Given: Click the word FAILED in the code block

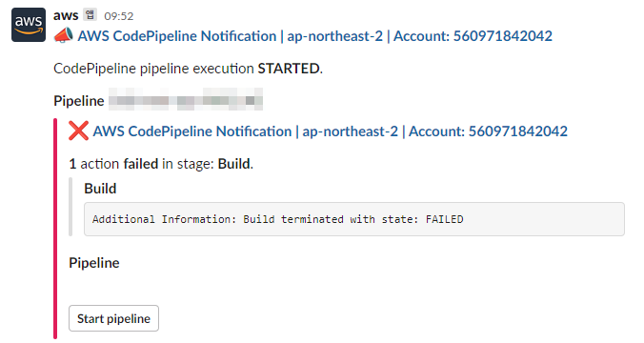Looking at the screenshot, I should pos(444,219).
